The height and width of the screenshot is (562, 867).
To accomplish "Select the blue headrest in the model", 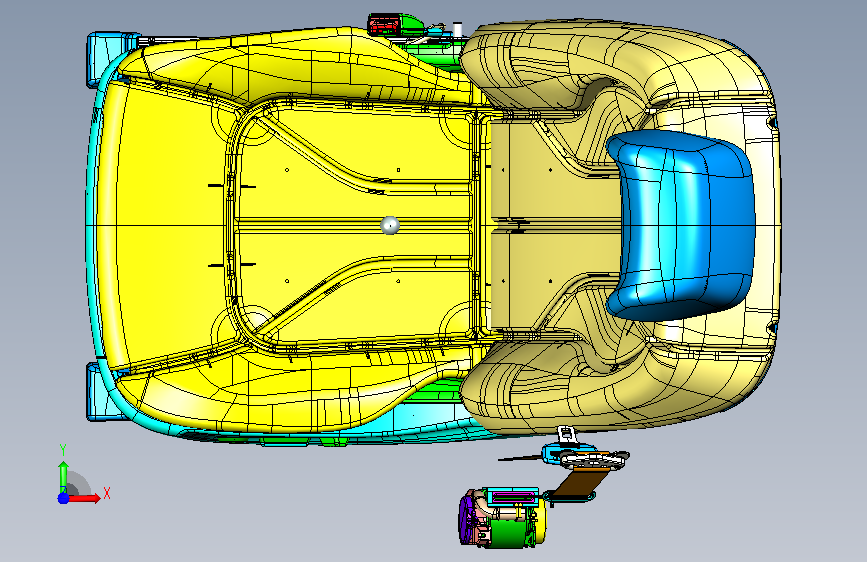I will point(681,226).
